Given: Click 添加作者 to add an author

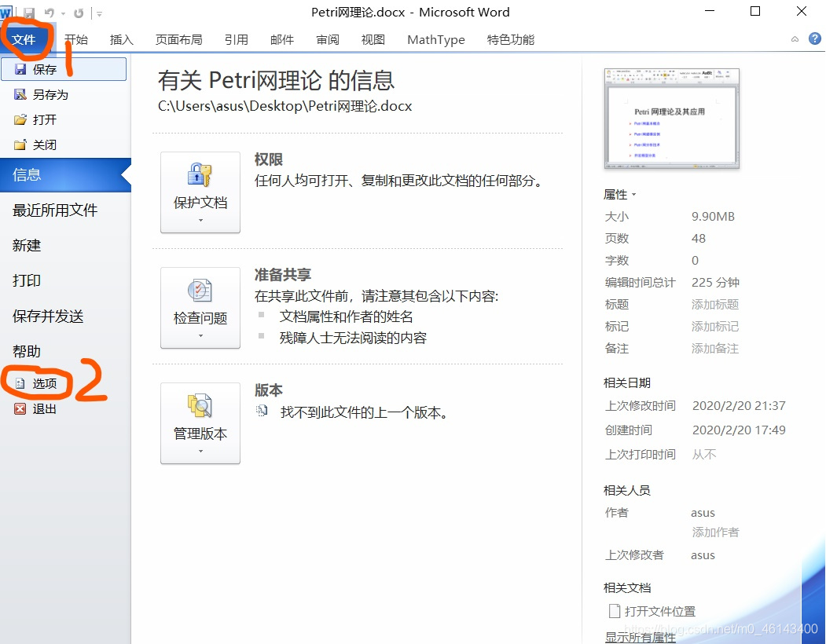Looking at the screenshot, I should click(715, 532).
